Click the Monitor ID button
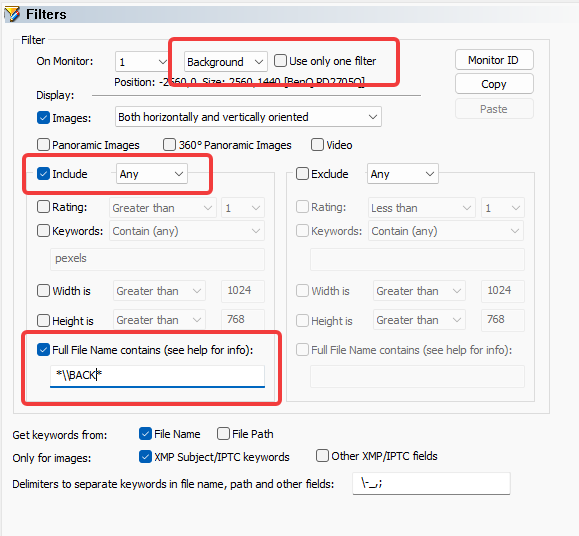Screen dimensions: 579x536 pyautogui.click(x=494, y=60)
